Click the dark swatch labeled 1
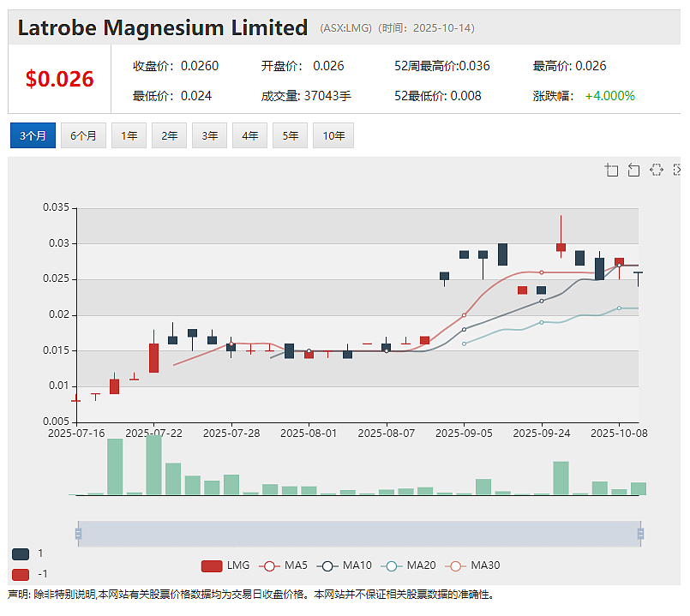690x616 pixels. click(x=21, y=554)
